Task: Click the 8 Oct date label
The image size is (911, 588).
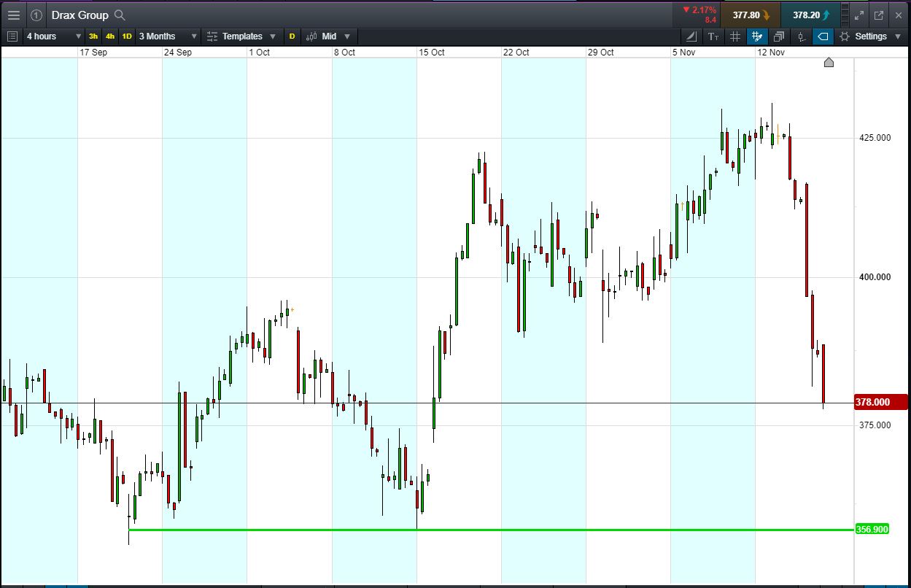Action: [x=345, y=52]
